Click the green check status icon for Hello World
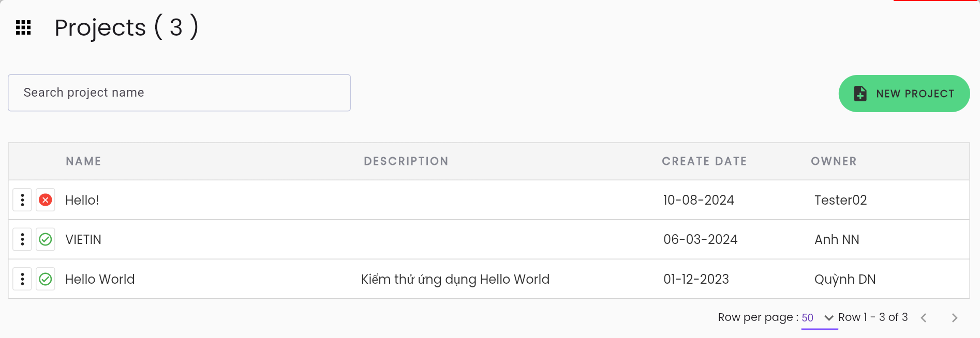This screenshot has height=338, width=980. (46, 279)
